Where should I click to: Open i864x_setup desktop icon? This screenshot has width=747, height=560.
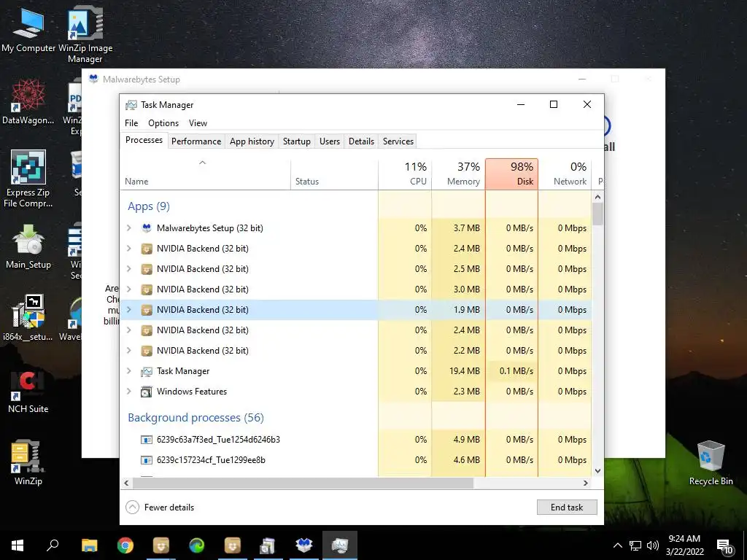[x=28, y=318]
